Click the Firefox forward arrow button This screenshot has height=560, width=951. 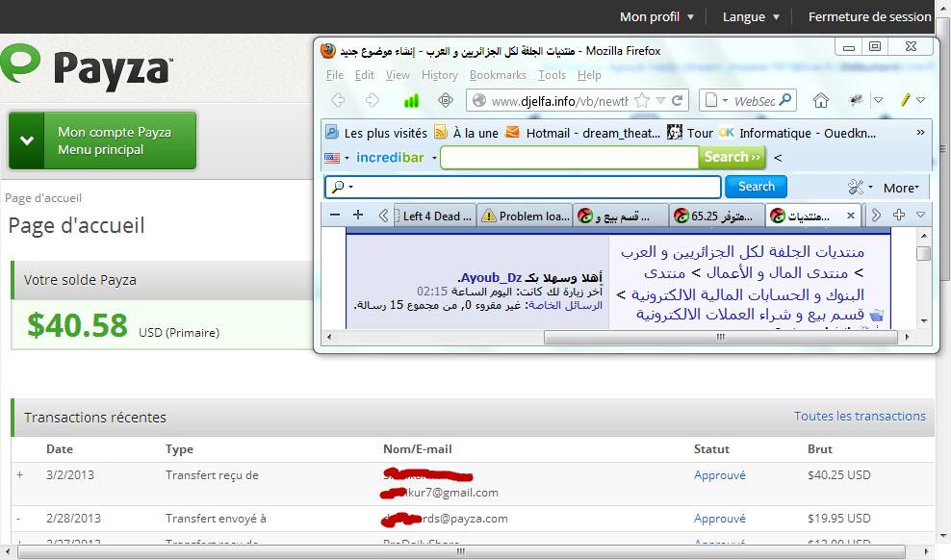pyautogui.click(x=372, y=100)
